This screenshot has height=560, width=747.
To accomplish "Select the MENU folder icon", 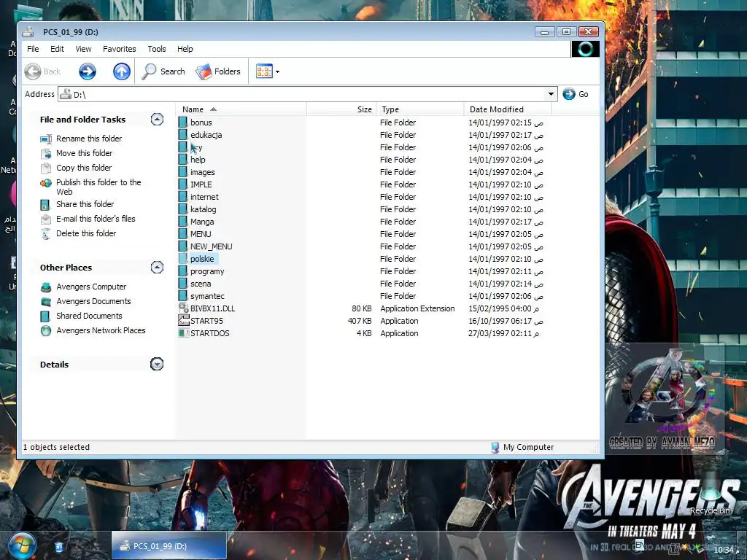I will coord(183,234).
